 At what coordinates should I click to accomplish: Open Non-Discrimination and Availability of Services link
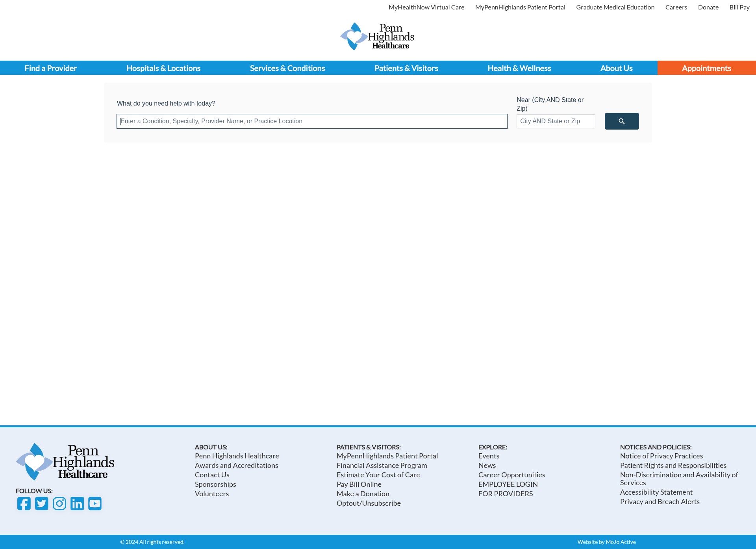coord(679,479)
